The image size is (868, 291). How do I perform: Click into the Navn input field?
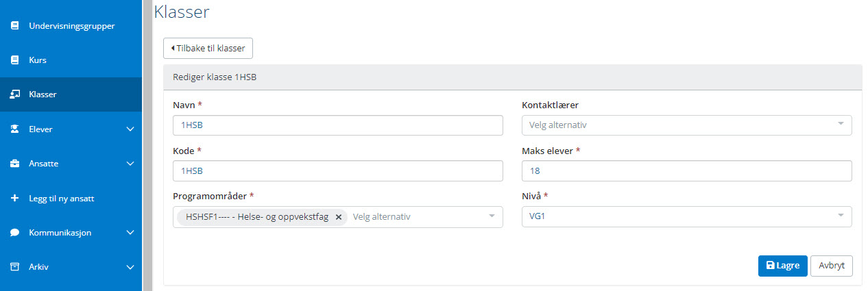[338, 125]
